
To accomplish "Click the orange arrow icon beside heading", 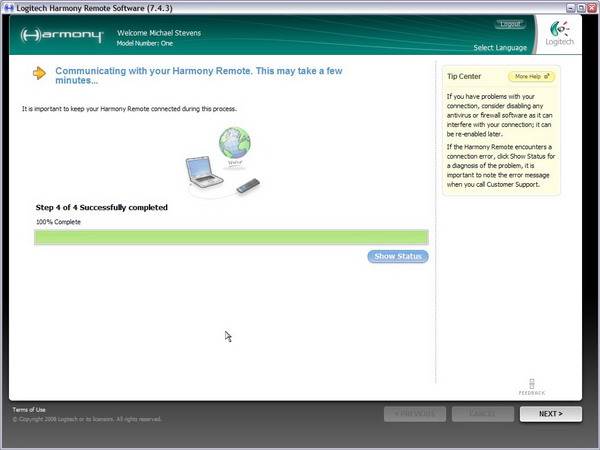I will coord(39,73).
